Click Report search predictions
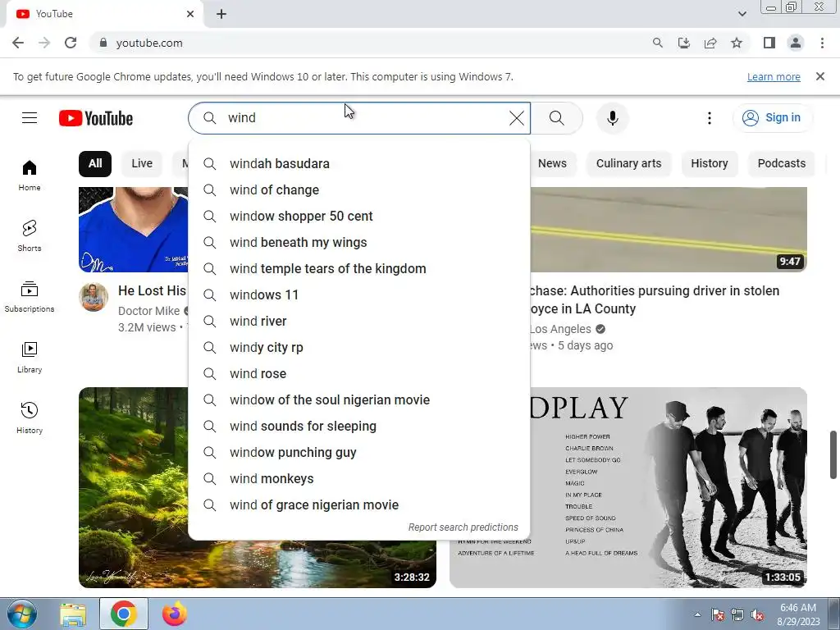 (463, 527)
